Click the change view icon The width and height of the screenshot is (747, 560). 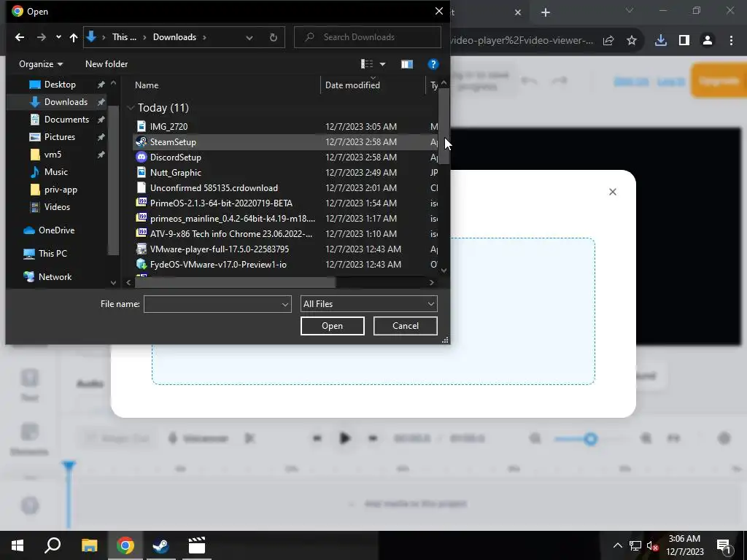point(367,64)
